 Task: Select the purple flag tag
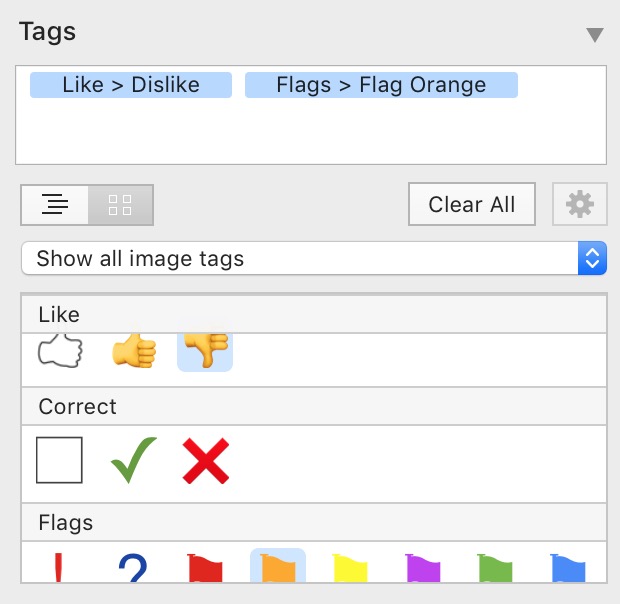pos(423,568)
